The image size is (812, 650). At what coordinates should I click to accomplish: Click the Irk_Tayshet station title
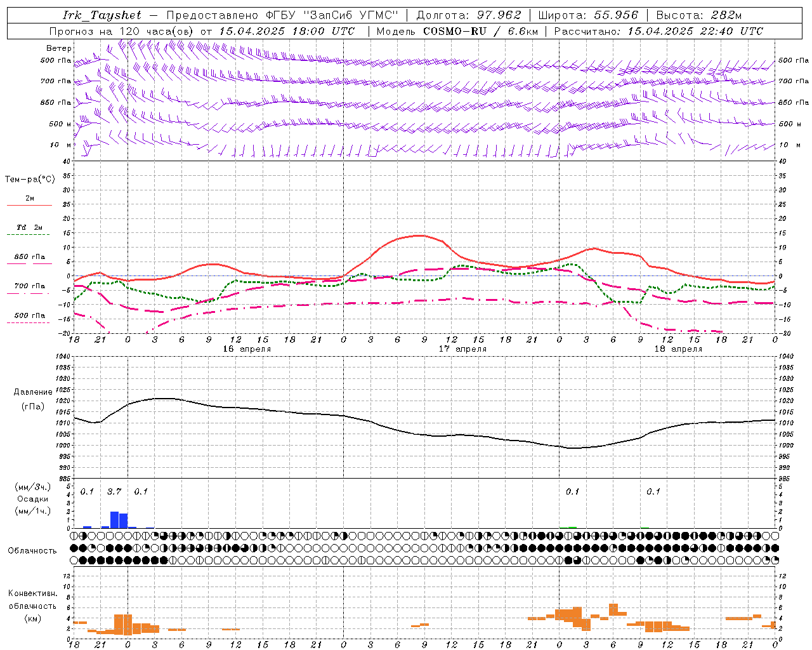[x=102, y=16]
